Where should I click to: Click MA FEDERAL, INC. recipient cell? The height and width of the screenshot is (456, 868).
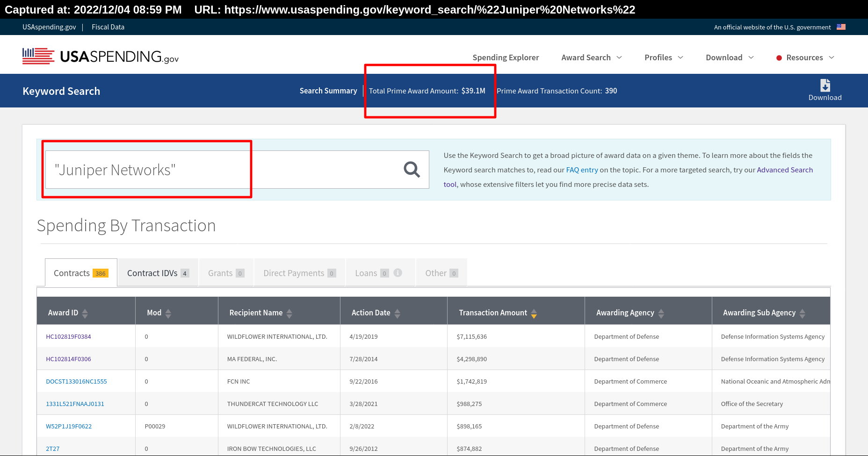[252, 359]
